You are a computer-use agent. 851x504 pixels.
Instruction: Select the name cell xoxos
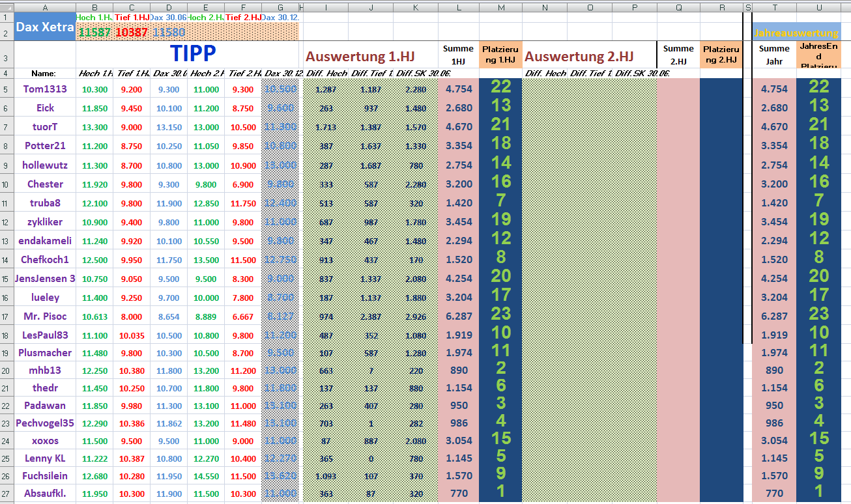(x=45, y=440)
